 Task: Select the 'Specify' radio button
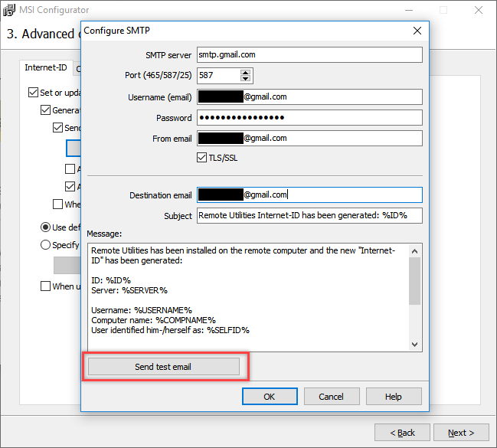point(46,245)
